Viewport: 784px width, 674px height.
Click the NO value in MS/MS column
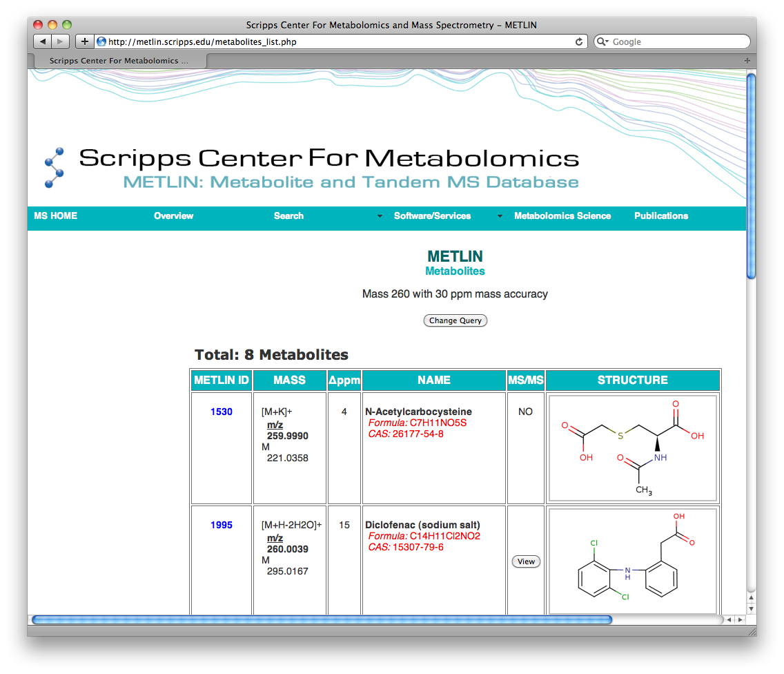tap(525, 412)
